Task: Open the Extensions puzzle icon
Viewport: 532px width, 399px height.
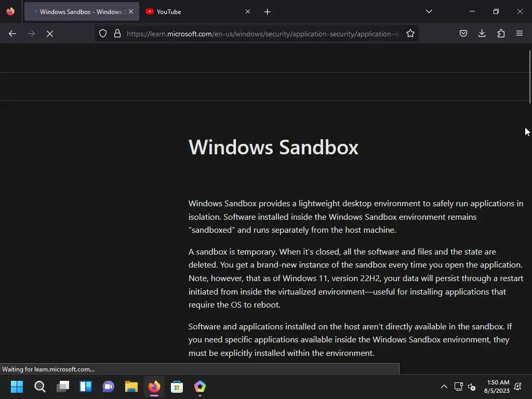Action: 501,34
